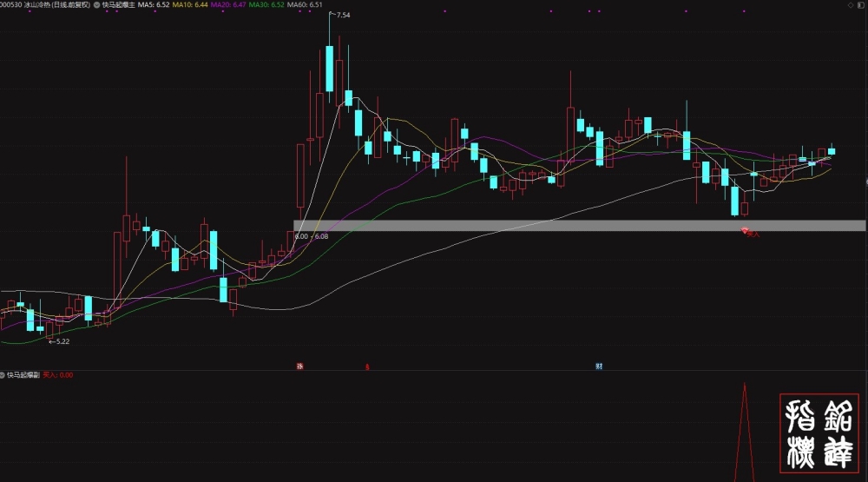The width and height of the screenshot is (868, 482).
Task: Click the 快马起爆副 sub-chart indicator name
Action: [23, 375]
